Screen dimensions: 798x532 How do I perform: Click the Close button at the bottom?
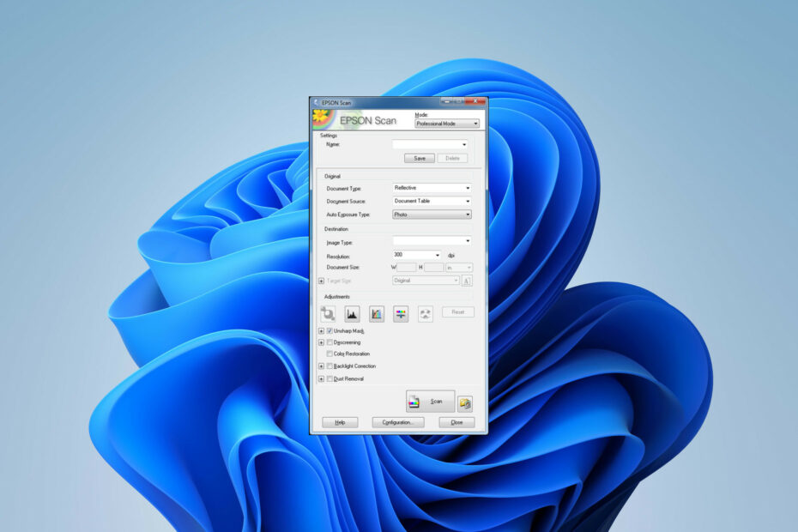pos(457,422)
